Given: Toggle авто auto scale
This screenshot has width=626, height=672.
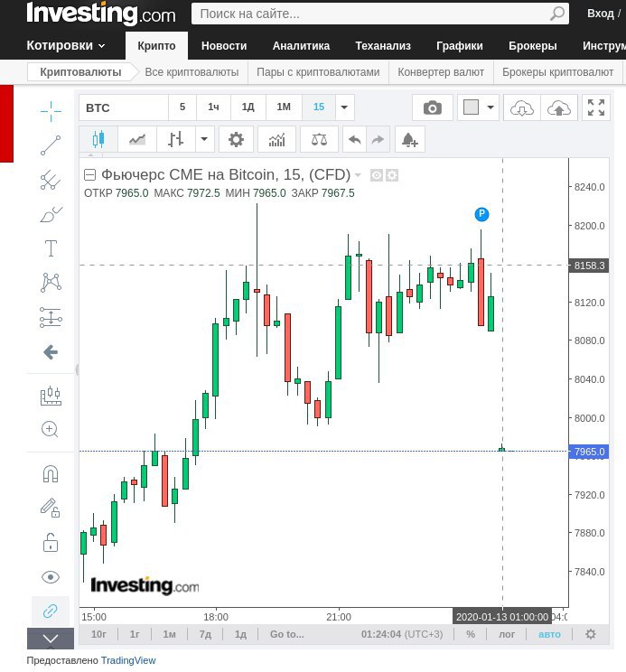Looking at the screenshot, I should (x=549, y=634).
